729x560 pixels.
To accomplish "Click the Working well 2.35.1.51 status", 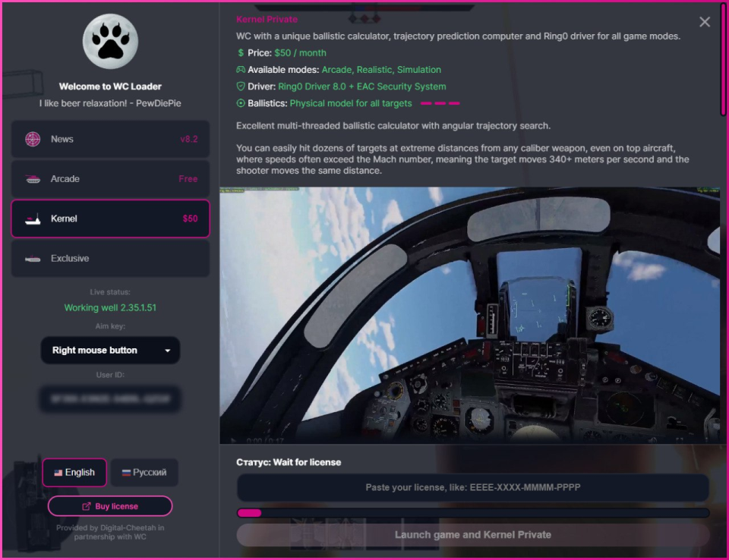I will click(x=110, y=307).
